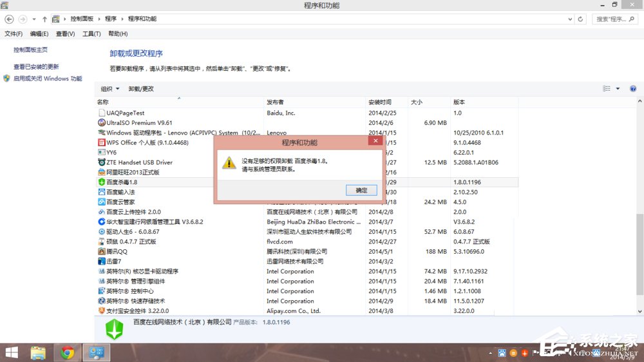644x362 pixels.
Task: Expand the address bar history dropdown
Action: point(570,19)
